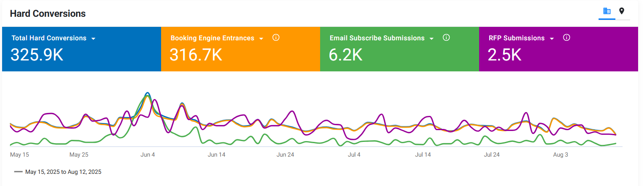Expand the RFP Submissions dropdown arrow
This screenshot has height=186, width=644.
(x=552, y=38)
